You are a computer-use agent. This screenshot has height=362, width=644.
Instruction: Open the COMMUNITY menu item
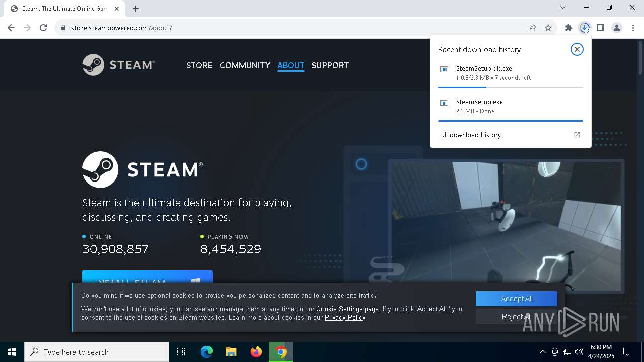[245, 65]
